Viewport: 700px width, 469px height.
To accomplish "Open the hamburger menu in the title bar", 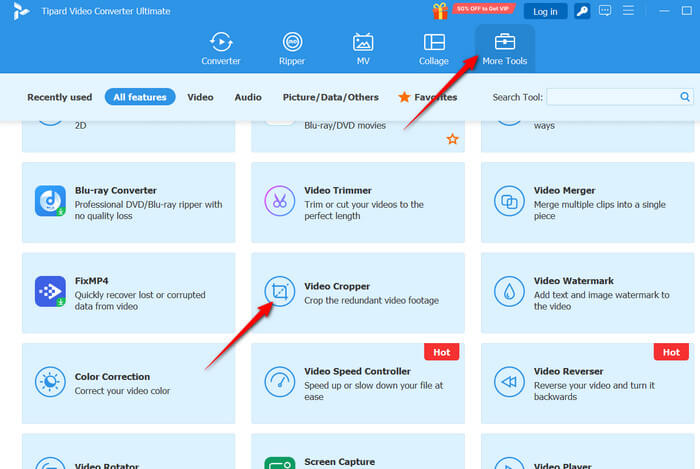I will 628,11.
